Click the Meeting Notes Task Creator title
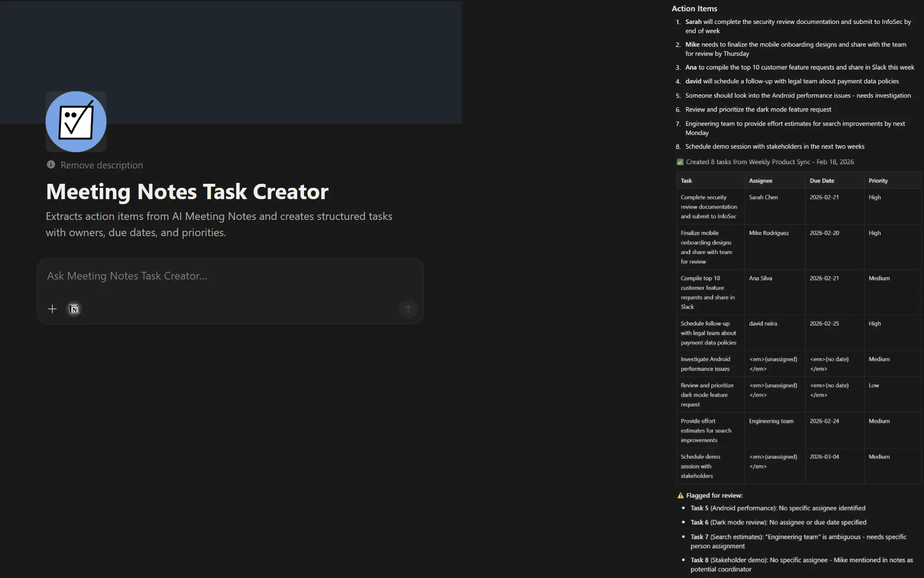This screenshot has height=578, width=924. (187, 191)
